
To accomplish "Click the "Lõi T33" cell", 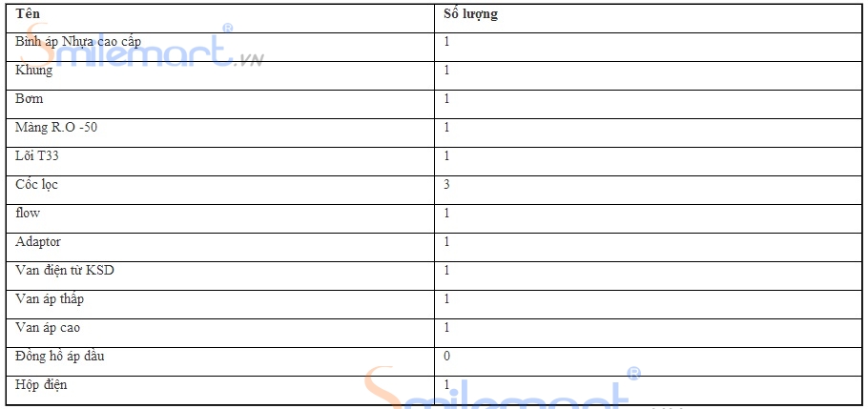I will 38,156.
